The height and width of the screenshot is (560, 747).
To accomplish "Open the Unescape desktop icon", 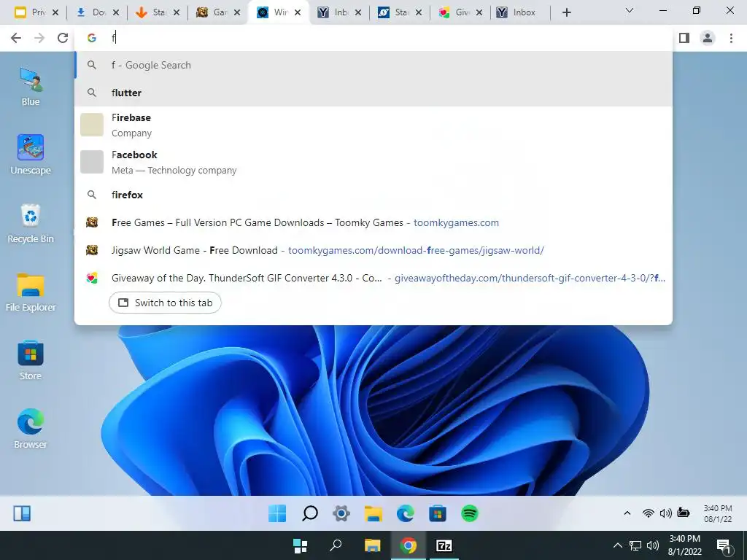I will point(31,155).
